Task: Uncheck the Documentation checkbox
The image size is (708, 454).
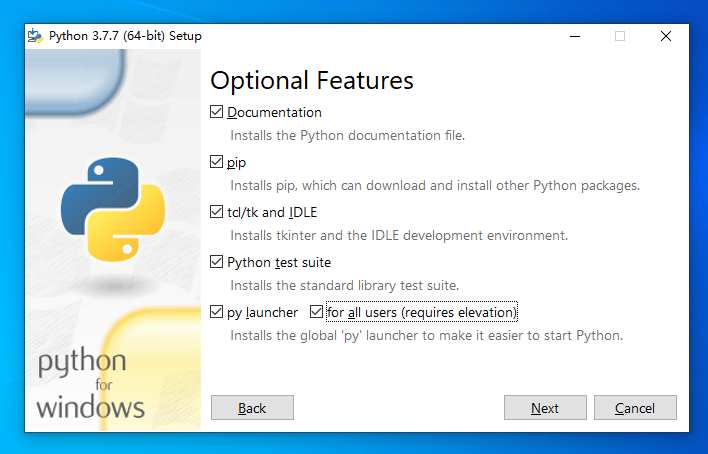Action: tap(216, 112)
